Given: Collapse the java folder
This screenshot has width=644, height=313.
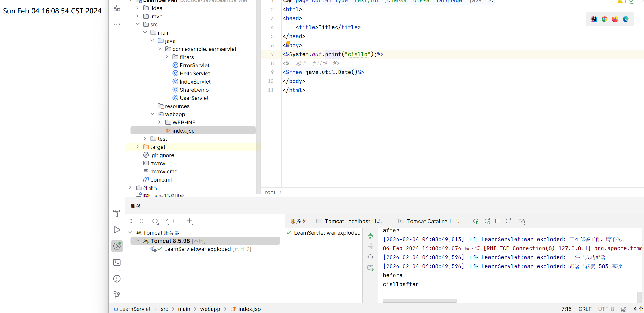Looking at the screenshot, I should pyautogui.click(x=152, y=41).
